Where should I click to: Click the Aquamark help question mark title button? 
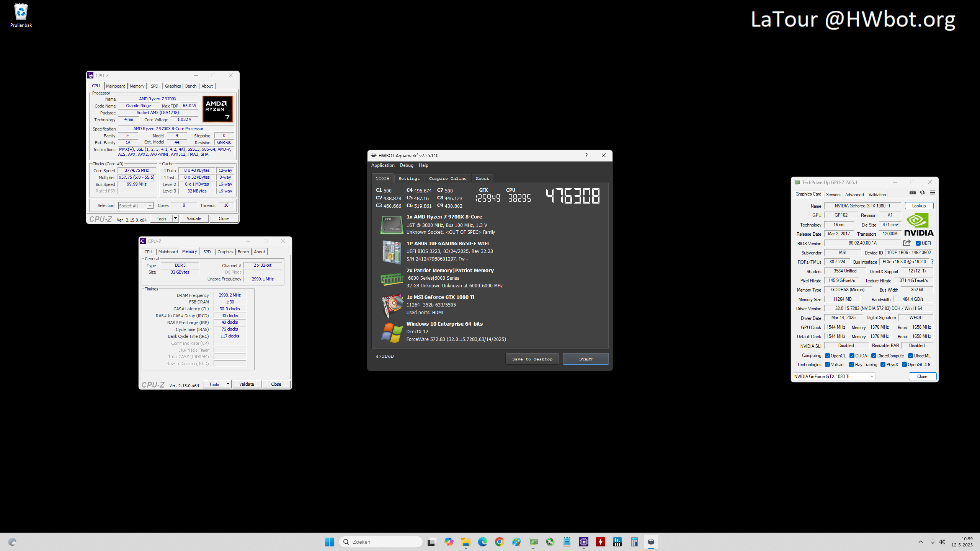586,155
